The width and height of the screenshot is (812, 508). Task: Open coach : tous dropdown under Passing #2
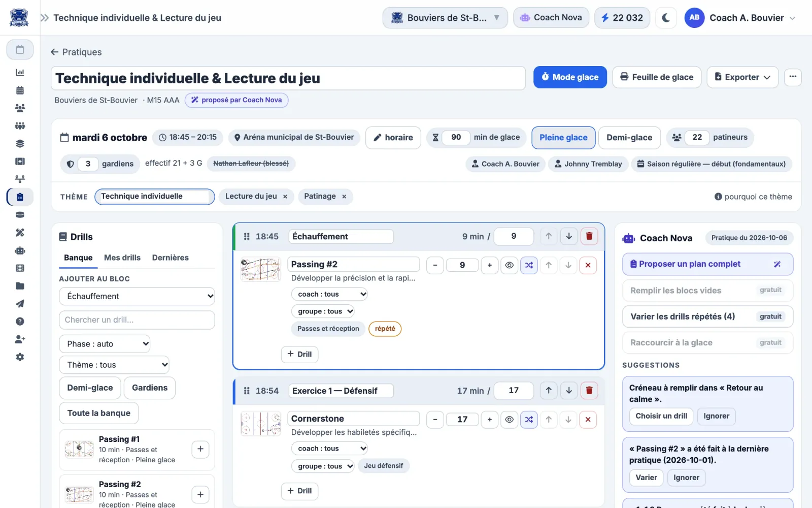coord(329,294)
